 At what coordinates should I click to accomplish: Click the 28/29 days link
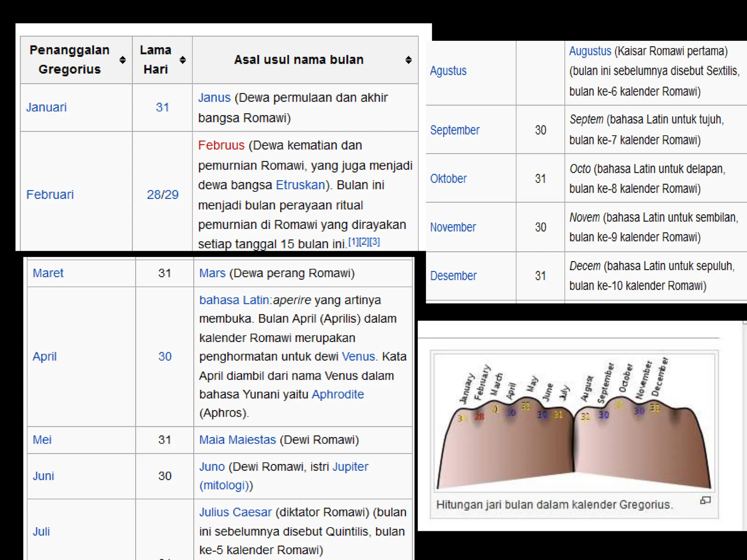(163, 195)
